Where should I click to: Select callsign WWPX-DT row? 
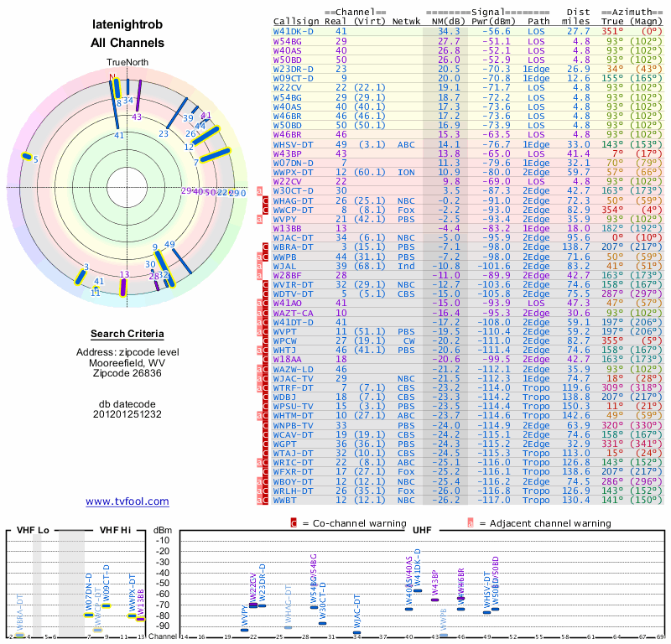click(468, 173)
